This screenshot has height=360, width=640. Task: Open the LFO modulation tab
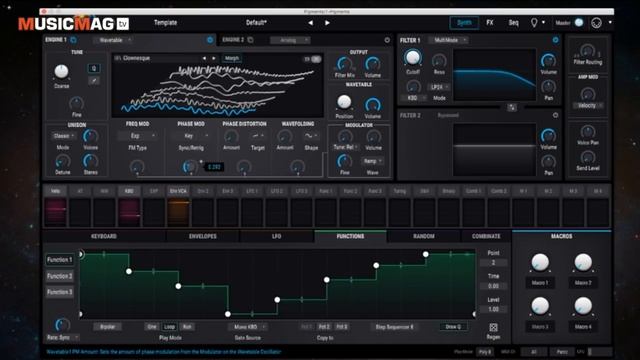pyautogui.click(x=276, y=236)
